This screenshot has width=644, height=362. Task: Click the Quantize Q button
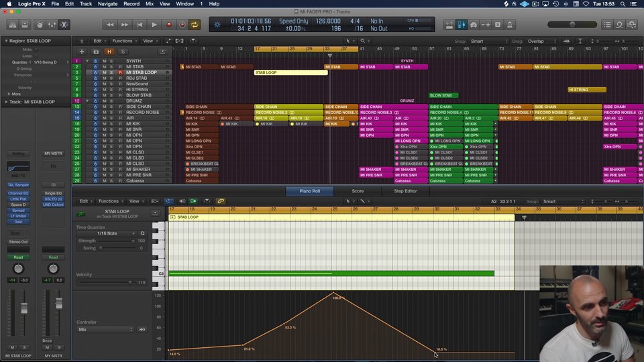[142, 233]
